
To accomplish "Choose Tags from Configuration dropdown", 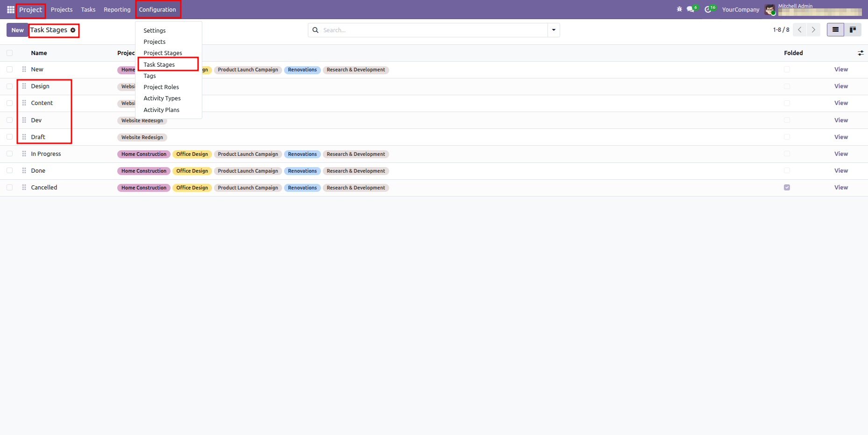I will pos(149,76).
